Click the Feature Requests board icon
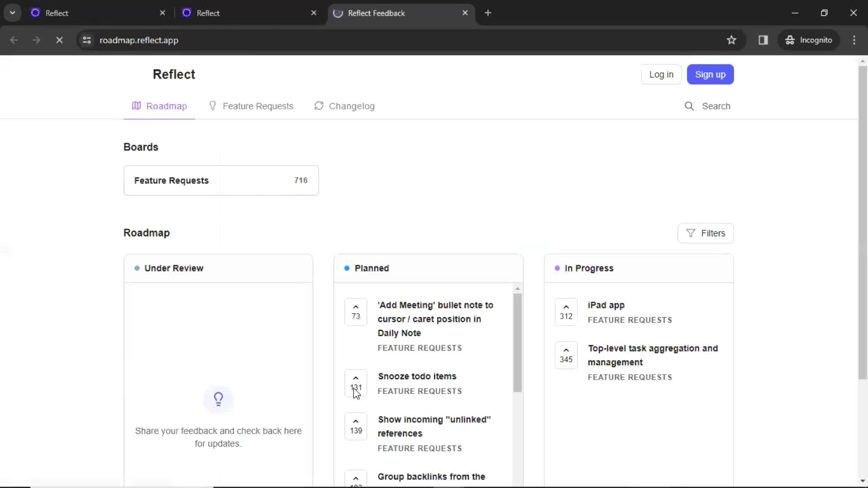This screenshot has width=868, height=488. 220,180
